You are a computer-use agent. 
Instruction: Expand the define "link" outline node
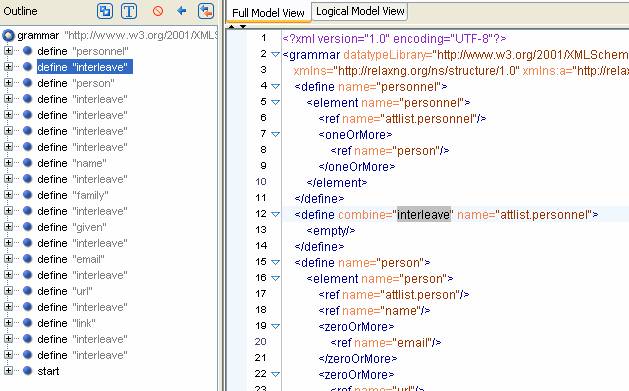8,323
